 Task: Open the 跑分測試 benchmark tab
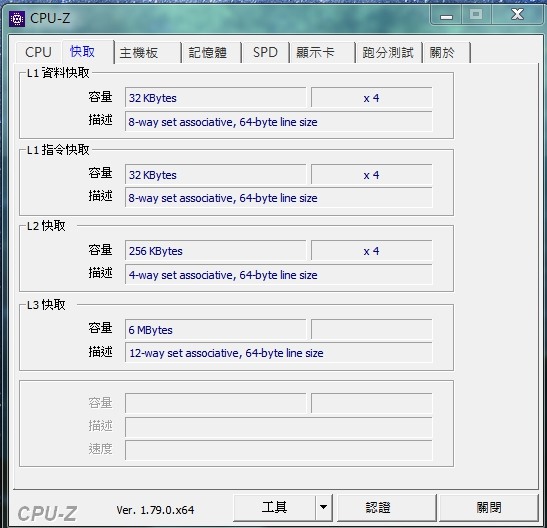389,53
